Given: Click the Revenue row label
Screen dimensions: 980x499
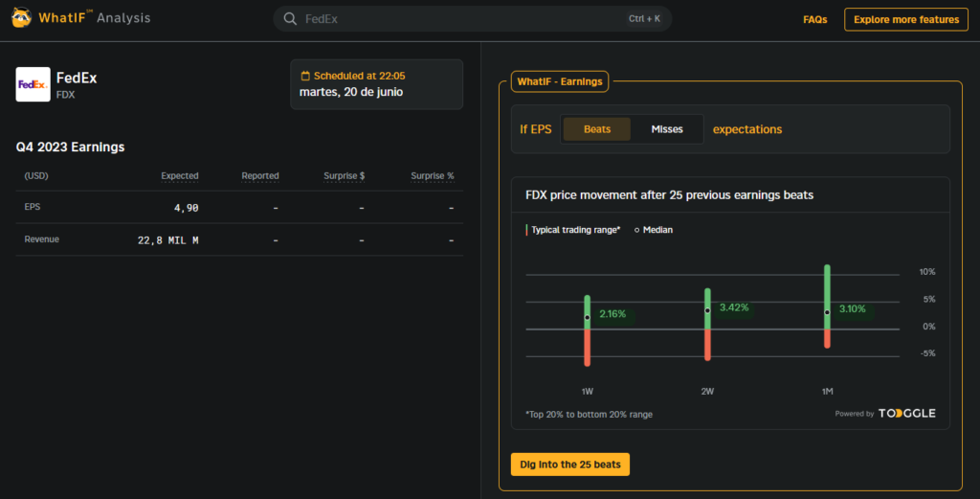Looking at the screenshot, I should (x=42, y=239).
